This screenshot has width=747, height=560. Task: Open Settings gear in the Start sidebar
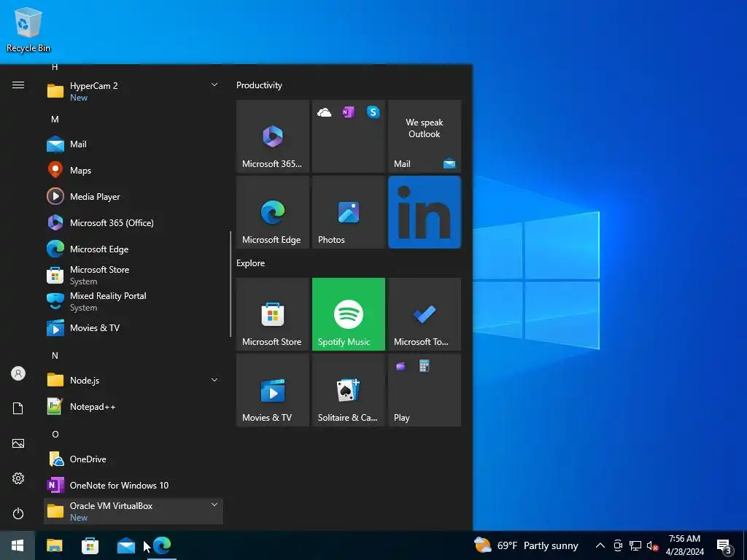coord(18,478)
